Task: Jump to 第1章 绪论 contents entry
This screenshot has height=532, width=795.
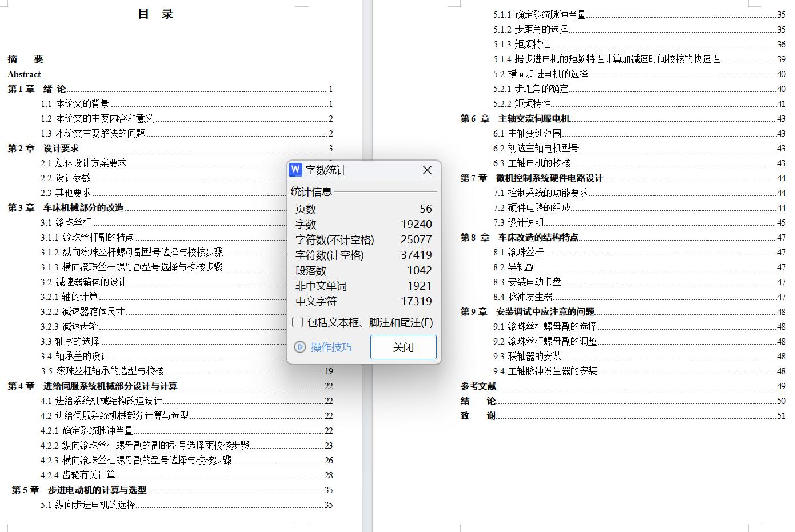Action: pyautogui.click(x=170, y=89)
